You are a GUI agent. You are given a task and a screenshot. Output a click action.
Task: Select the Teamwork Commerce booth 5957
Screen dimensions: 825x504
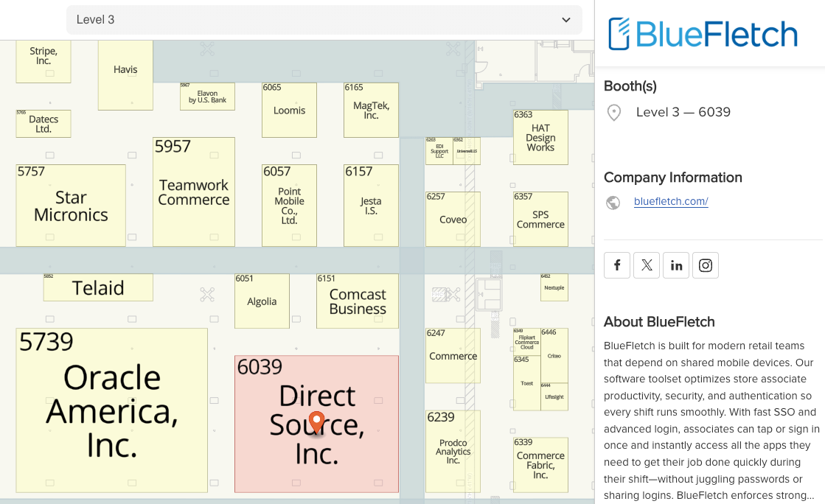[194, 192]
